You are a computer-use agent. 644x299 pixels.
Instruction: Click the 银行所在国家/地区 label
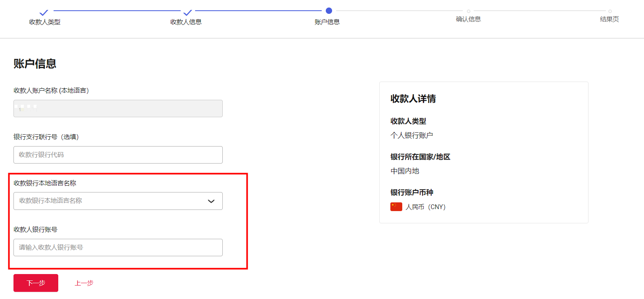click(420, 157)
